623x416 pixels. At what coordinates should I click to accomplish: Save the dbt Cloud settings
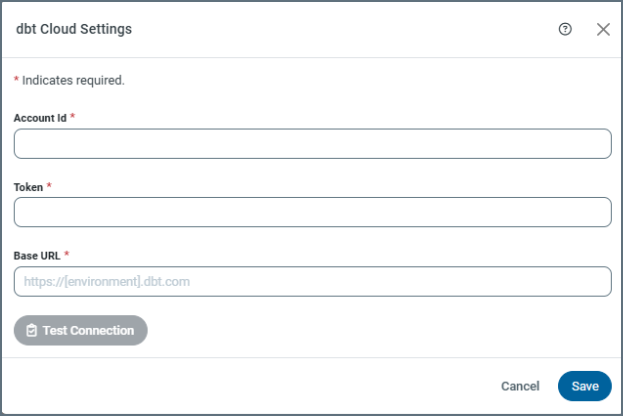click(x=584, y=386)
